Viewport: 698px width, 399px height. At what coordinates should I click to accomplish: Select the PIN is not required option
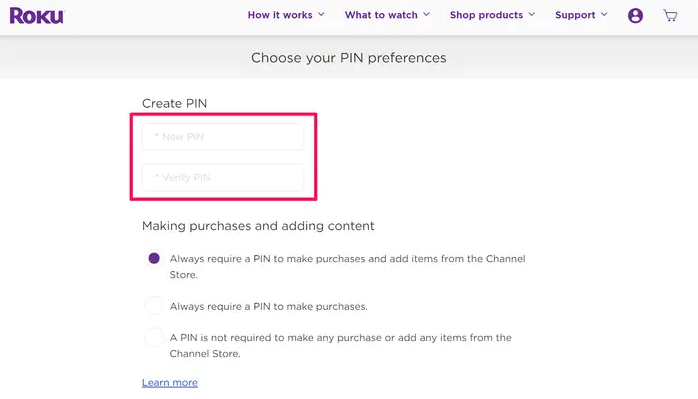(154, 337)
